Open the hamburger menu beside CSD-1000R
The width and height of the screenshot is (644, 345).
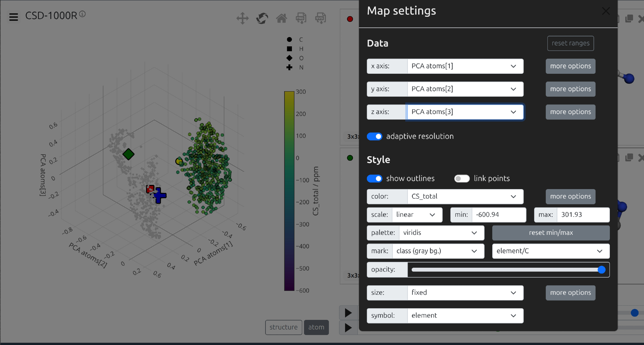[14, 17]
